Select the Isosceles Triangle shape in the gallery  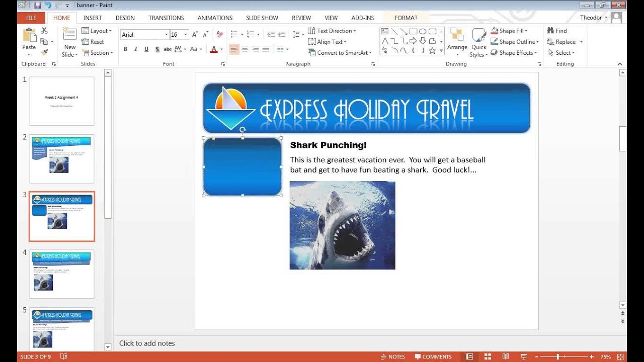[385, 41]
